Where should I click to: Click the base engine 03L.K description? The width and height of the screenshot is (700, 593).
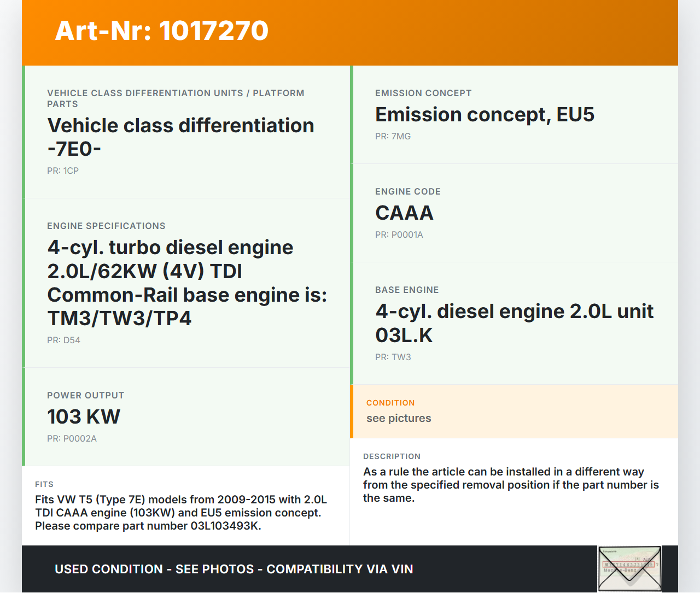point(514,323)
